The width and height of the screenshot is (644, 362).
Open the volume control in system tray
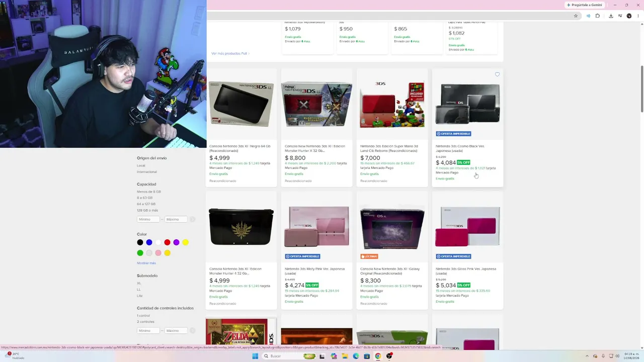pyautogui.click(x=617, y=356)
